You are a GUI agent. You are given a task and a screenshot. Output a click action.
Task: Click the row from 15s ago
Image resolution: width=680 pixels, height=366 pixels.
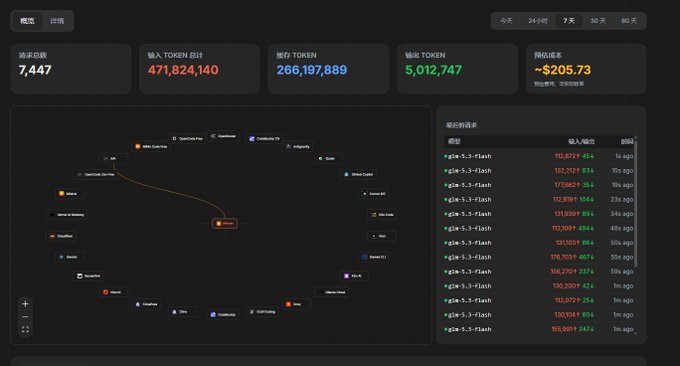click(538, 170)
